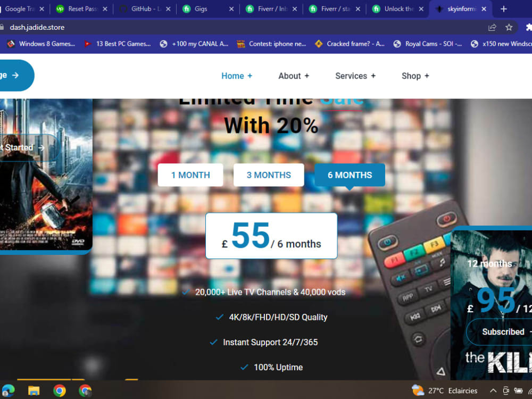The height and width of the screenshot is (399, 532).
Task: Switch to the Google Translate tab
Action: 20,9
